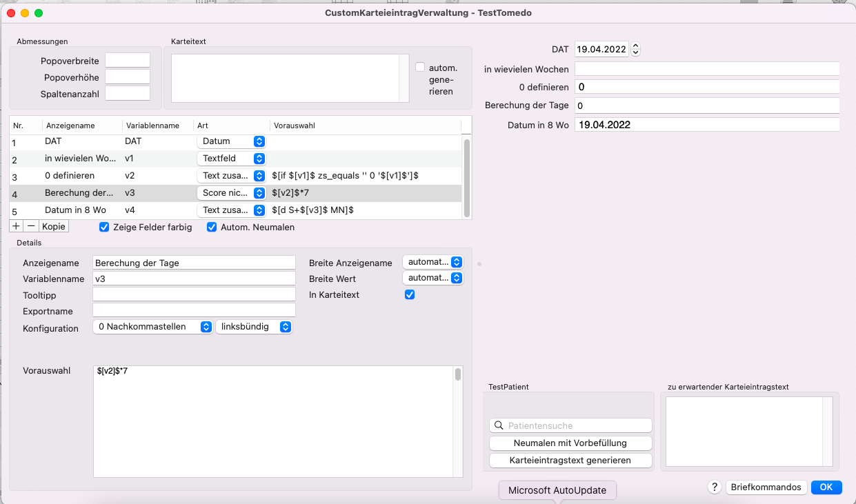Image resolution: width=856 pixels, height=504 pixels.
Task: Open the linksbündig alignment dropdown
Action: 254,327
